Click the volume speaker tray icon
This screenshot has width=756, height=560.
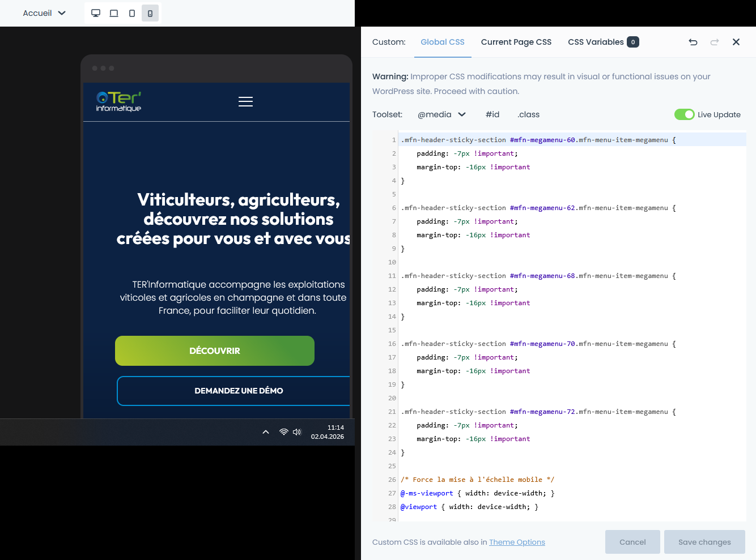point(297,432)
